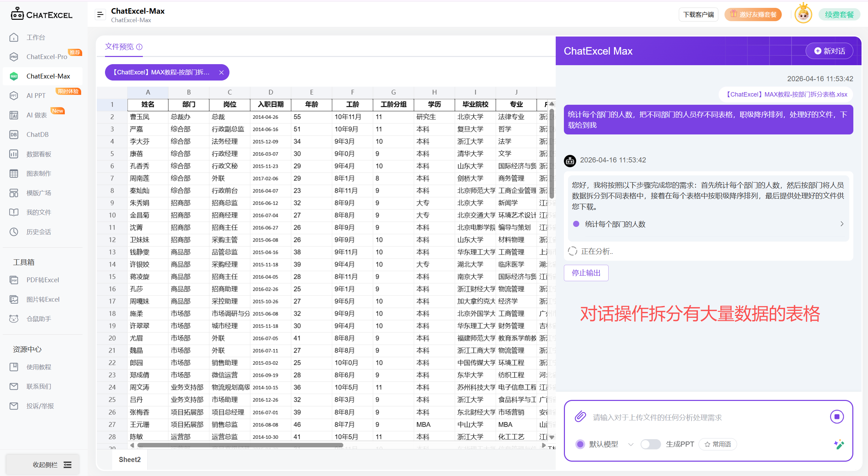Viewport: 868px width, 476px height.
Task: Open ChatDB from the sidebar
Action: point(14,134)
